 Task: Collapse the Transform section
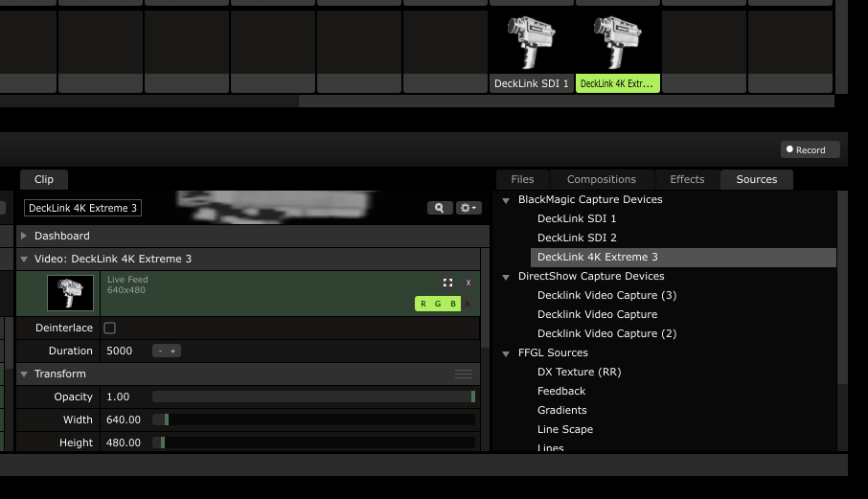25,374
